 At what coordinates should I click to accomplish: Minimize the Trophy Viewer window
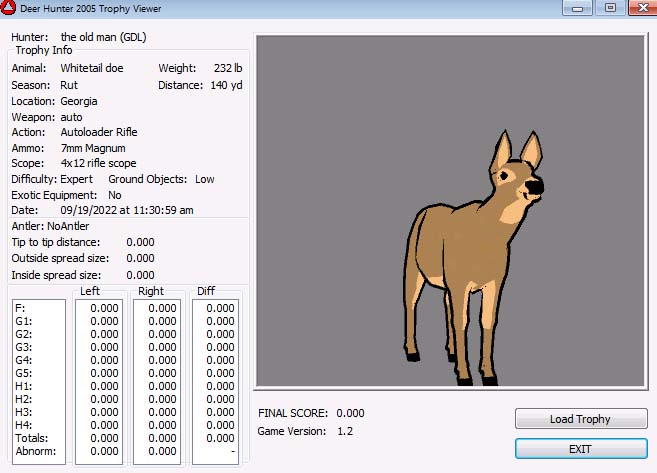pyautogui.click(x=574, y=7)
